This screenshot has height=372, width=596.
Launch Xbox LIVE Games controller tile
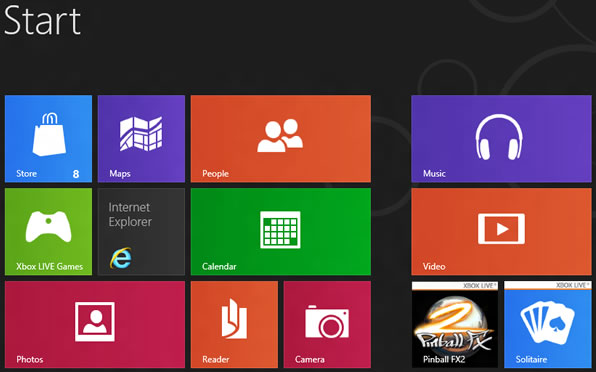pyautogui.click(x=48, y=232)
